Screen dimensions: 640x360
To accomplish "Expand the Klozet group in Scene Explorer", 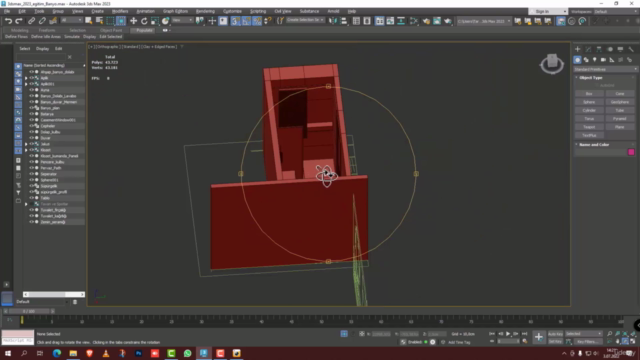I will pyautogui.click(x=26, y=150).
